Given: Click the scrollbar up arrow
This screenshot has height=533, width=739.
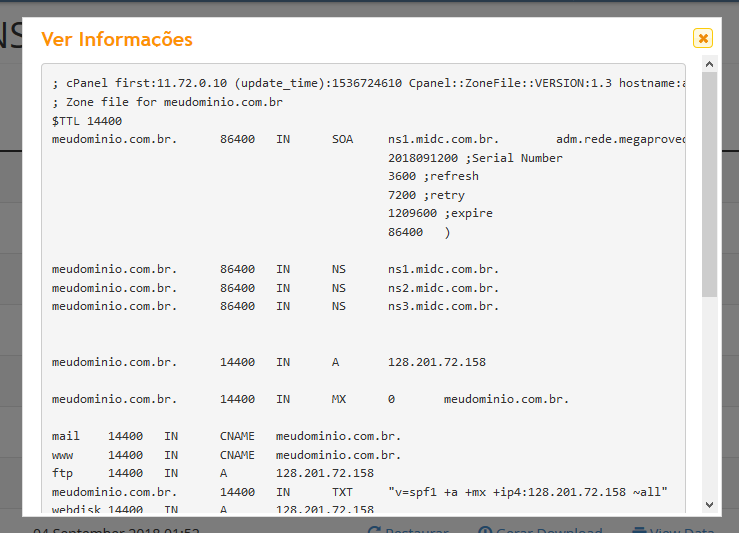Looking at the screenshot, I should (x=709, y=64).
